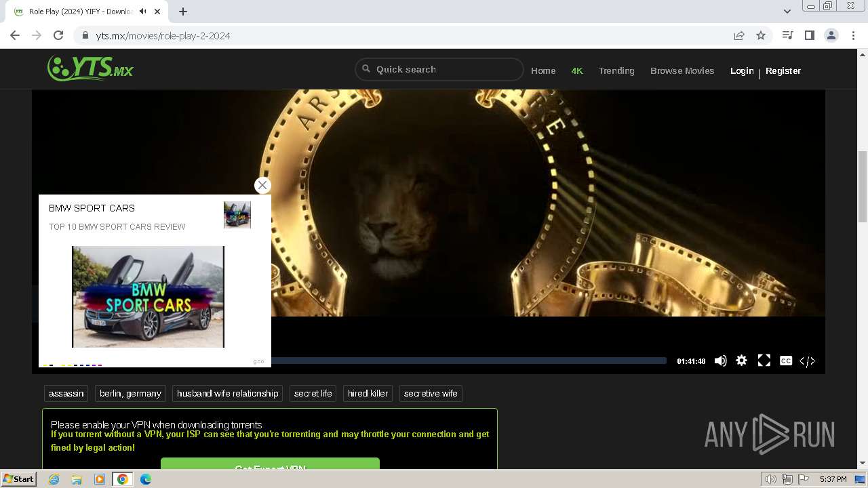The width and height of the screenshot is (868, 488).
Task: Toggle closed captions in player
Action: tap(786, 361)
